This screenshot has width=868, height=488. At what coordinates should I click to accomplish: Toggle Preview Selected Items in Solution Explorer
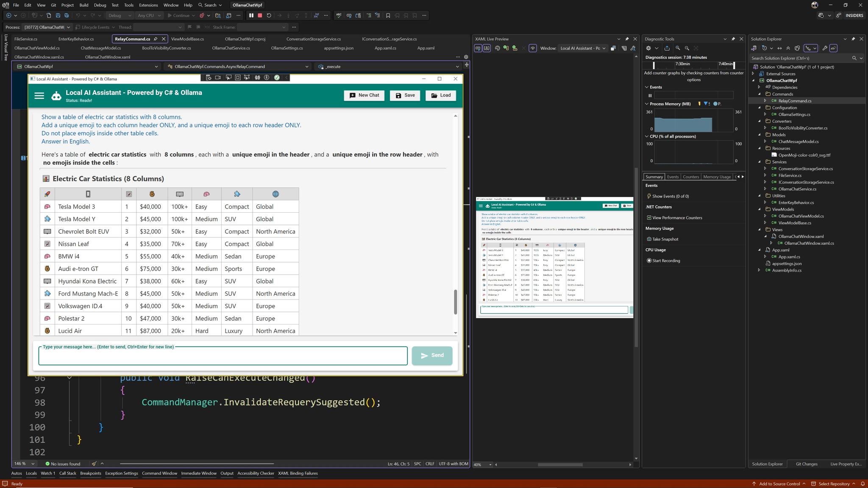[x=833, y=48]
